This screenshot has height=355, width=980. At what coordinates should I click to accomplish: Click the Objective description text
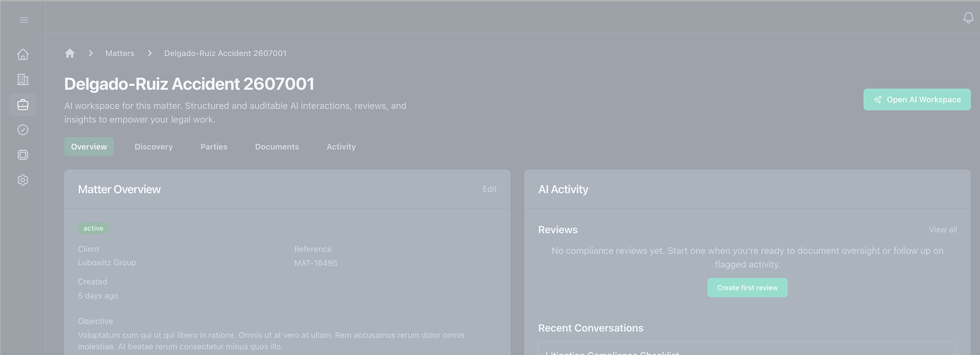271,341
